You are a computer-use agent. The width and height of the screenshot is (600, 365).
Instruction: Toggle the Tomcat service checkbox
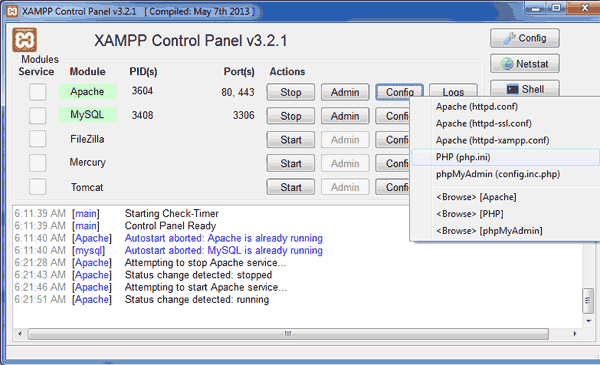[37, 187]
